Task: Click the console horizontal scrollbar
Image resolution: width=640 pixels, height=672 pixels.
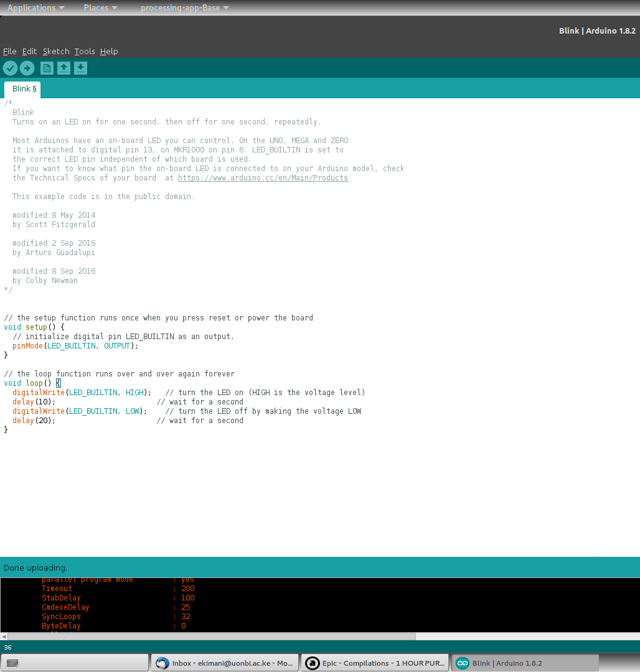Action: [x=211, y=637]
